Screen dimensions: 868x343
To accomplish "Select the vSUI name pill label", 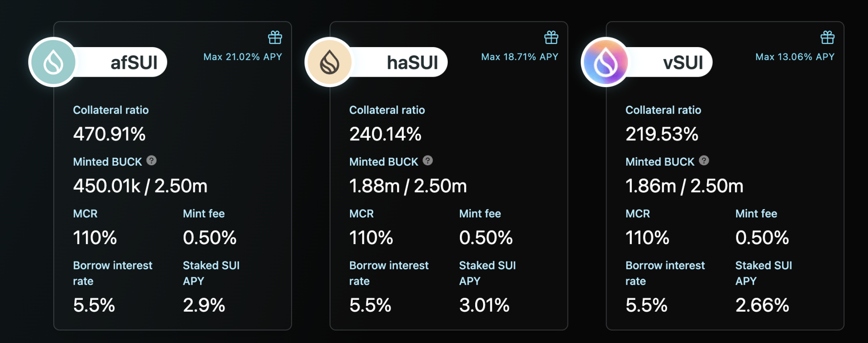I will [683, 63].
